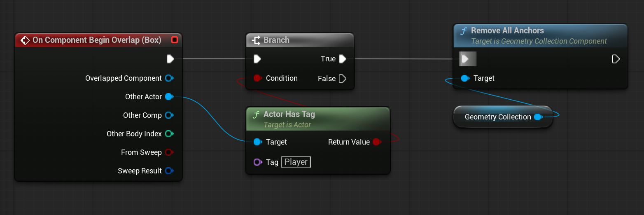Click the Sweep Result output pin
The image size is (644, 215).
168,171
